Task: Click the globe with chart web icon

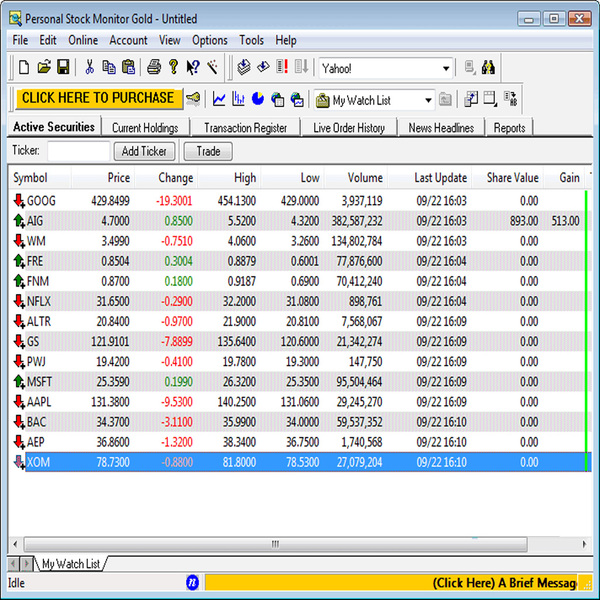Action: 297,99
